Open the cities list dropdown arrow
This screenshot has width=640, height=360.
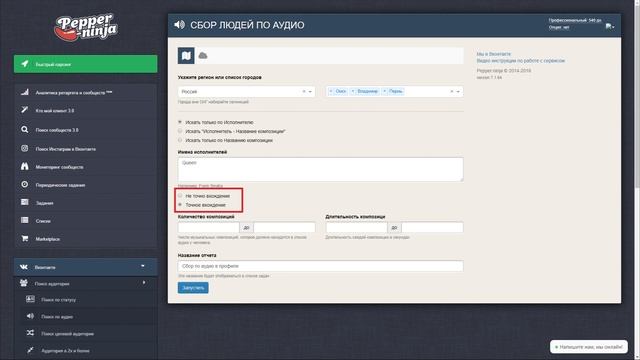pyautogui.click(x=458, y=91)
